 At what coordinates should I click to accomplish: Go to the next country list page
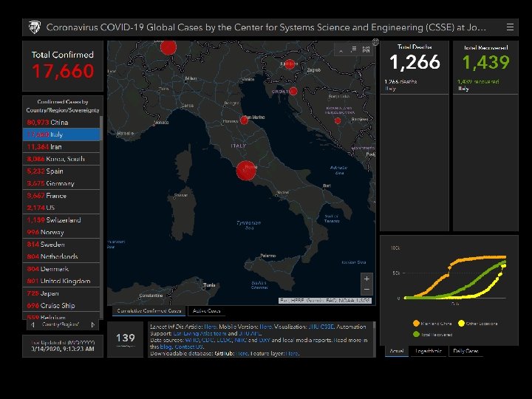click(x=93, y=324)
